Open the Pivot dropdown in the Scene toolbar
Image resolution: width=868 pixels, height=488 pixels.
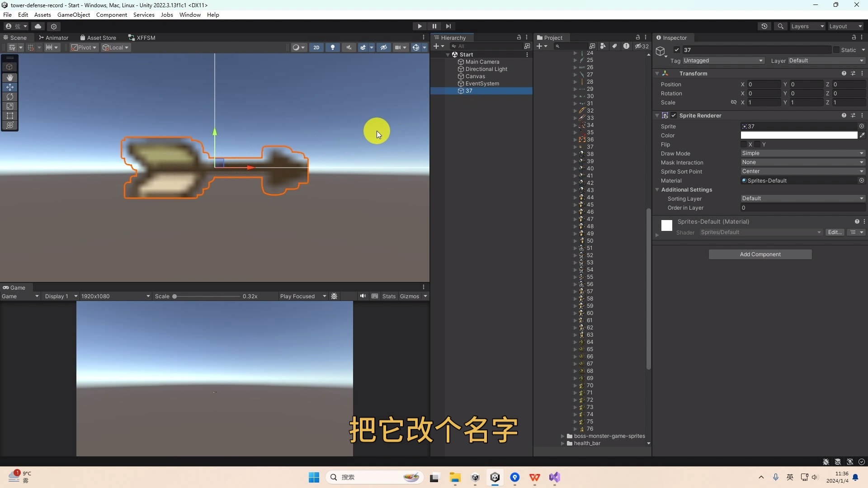(x=84, y=47)
